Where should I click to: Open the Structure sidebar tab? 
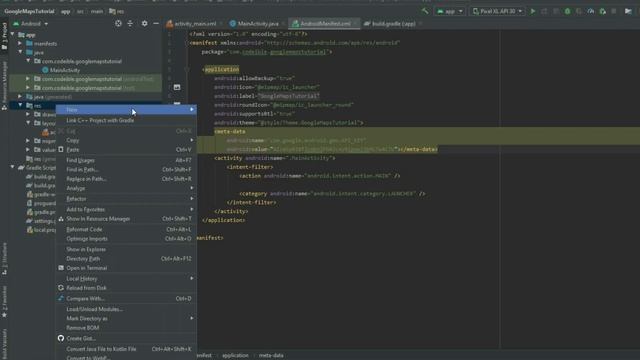pyautogui.click(x=4, y=259)
